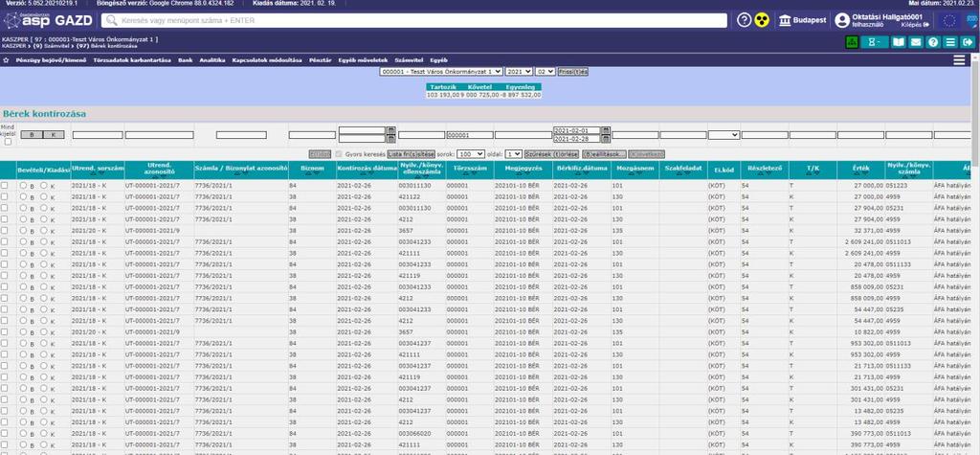Click the Lista frissítése button

411,154
